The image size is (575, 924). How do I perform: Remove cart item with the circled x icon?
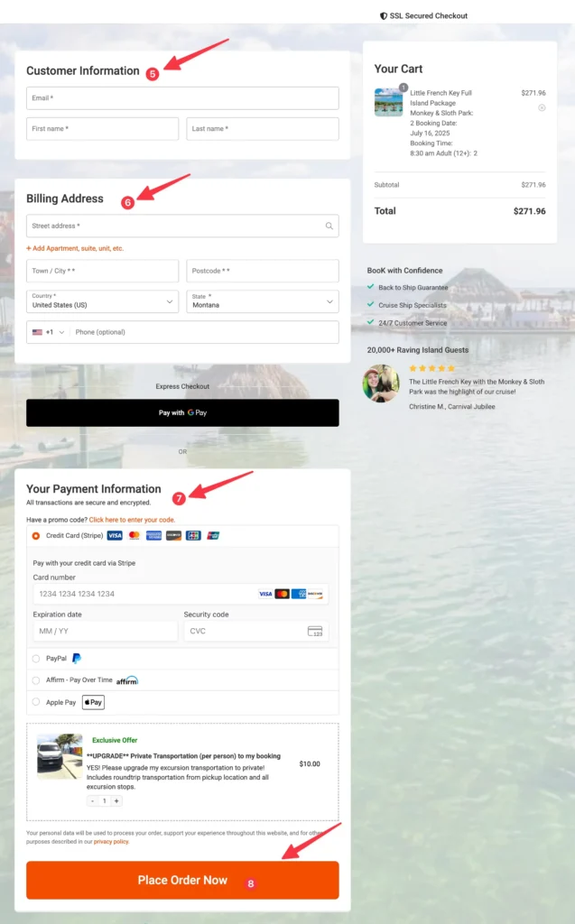pyautogui.click(x=542, y=107)
